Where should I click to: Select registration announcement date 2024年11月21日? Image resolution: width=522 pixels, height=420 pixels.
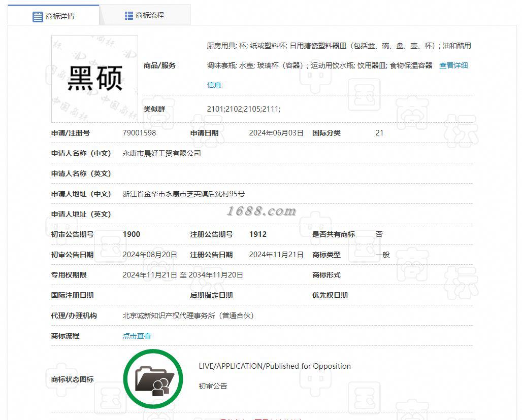276,255
